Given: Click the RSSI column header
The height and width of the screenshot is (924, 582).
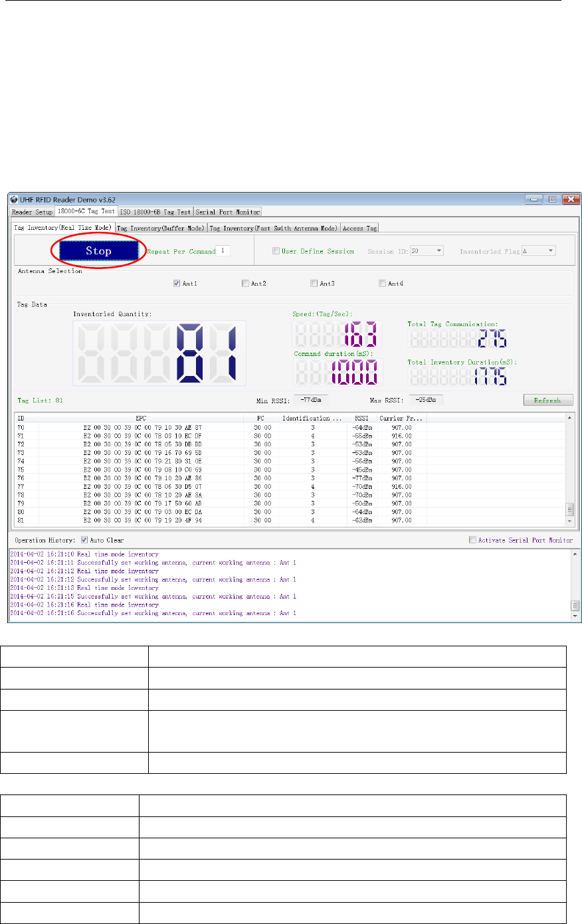Looking at the screenshot, I should 361,418.
